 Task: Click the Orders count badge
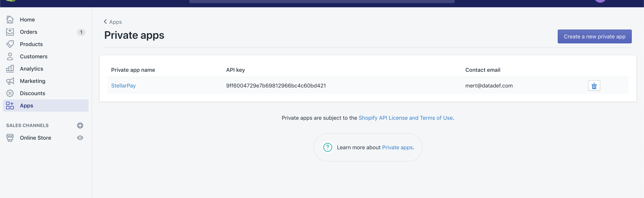pyautogui.click(x=81, y=32)
